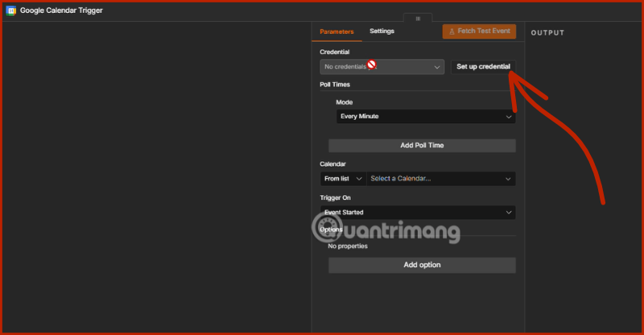Click the Google Calendar icon in header
Viewport: 644px width, 335px height.
pos(11,10)
